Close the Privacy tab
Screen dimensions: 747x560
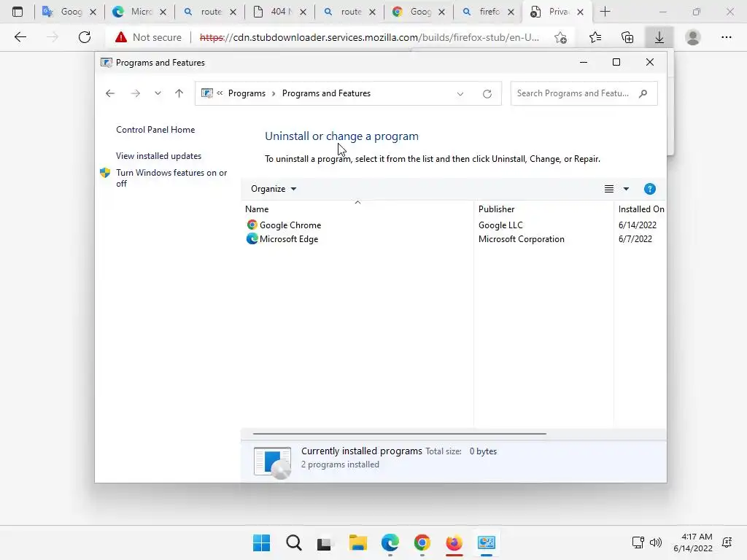click(x=580, y=12)
